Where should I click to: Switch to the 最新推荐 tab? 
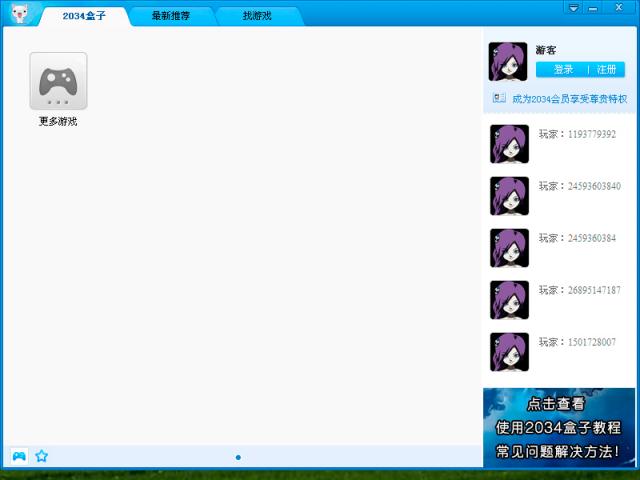point(171,16)
